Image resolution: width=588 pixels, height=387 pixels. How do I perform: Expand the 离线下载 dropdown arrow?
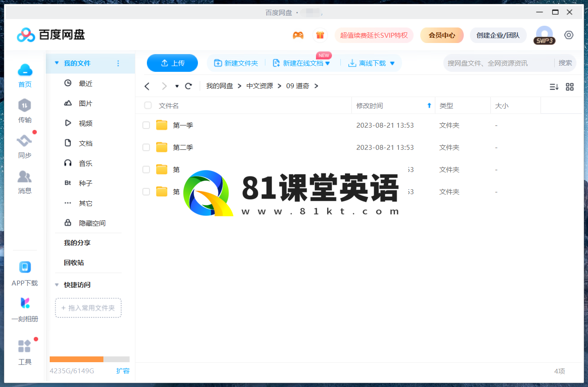click(x=392, y=63)
